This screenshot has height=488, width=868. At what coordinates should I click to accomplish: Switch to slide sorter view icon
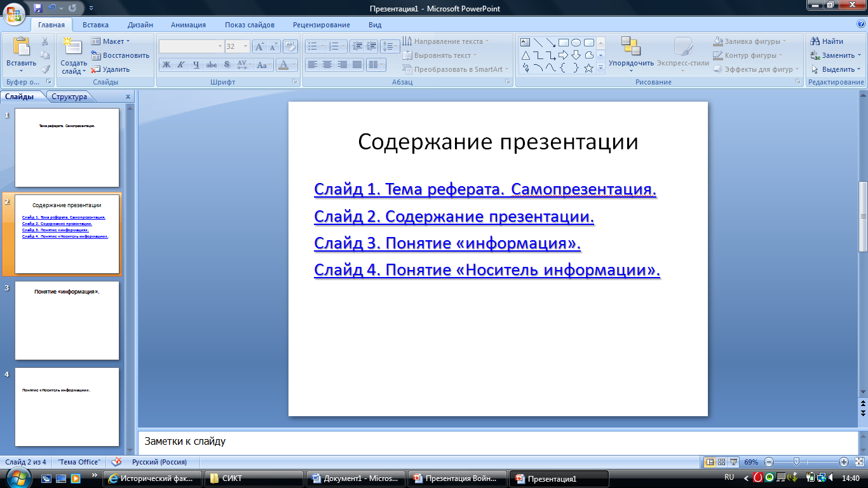[722, 462]
